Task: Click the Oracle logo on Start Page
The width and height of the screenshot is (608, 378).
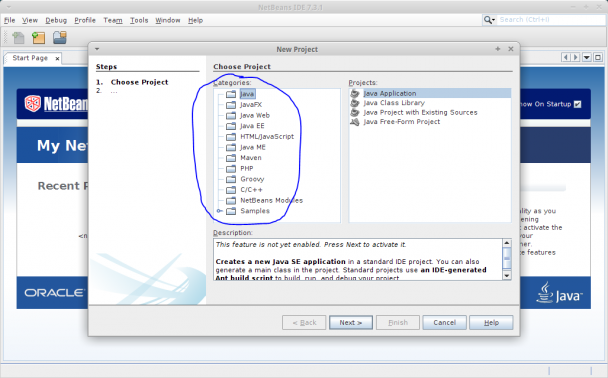Action: pyautogui.click(x=54, y=293)
